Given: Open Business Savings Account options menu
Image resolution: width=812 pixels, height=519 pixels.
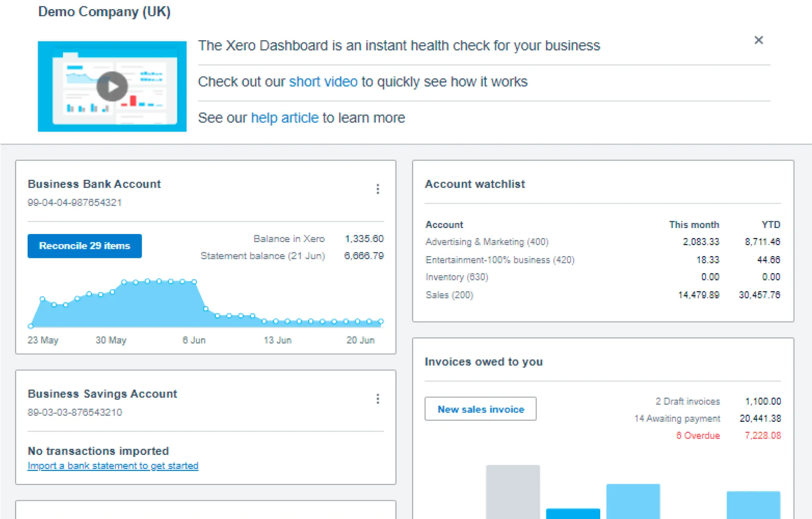Looking at the screenshot, I should [377, 399].
